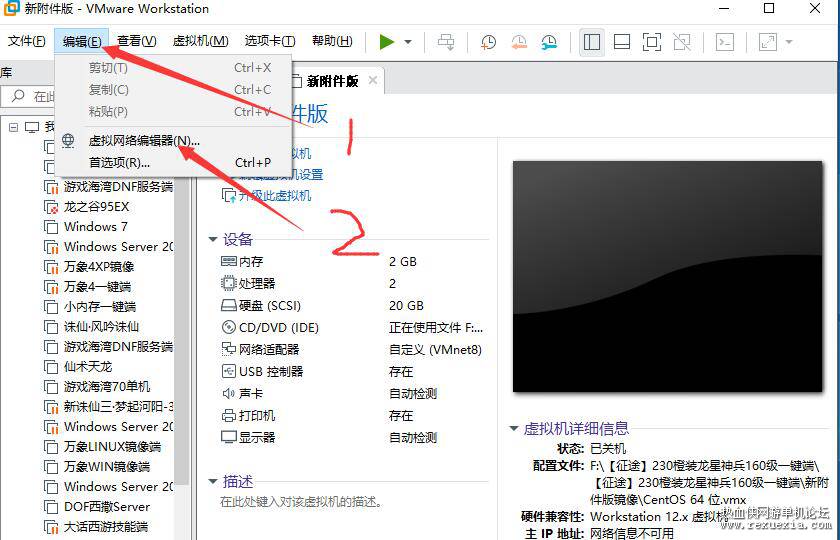Click the Unity mode toolbar icon

click(682, 42)
